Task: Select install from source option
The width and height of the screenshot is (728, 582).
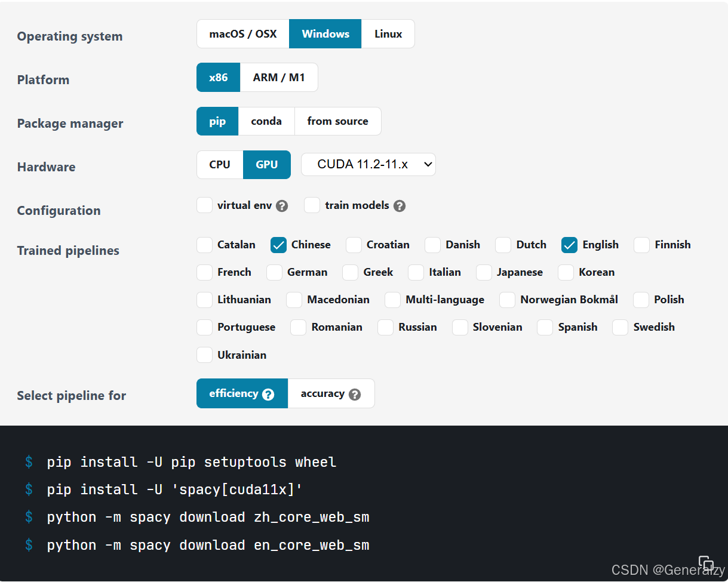Action: [338, 121]
